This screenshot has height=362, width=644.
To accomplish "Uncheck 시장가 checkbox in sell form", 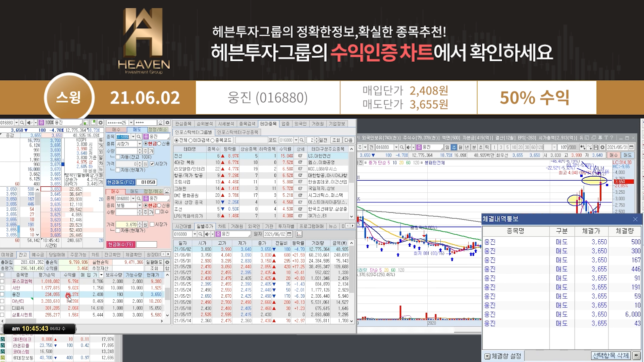I will (152, 164).
